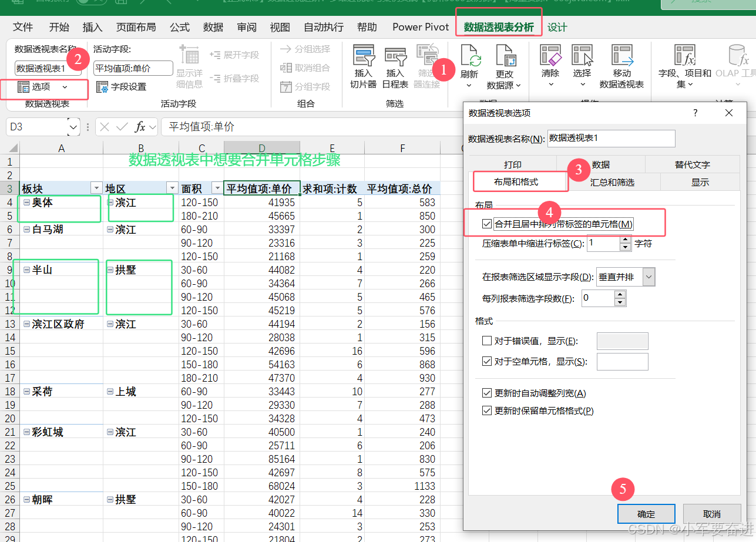Switch to 替代文字 tab in dialog
This screenshot has height=542, width=756.
coord(692,164)
